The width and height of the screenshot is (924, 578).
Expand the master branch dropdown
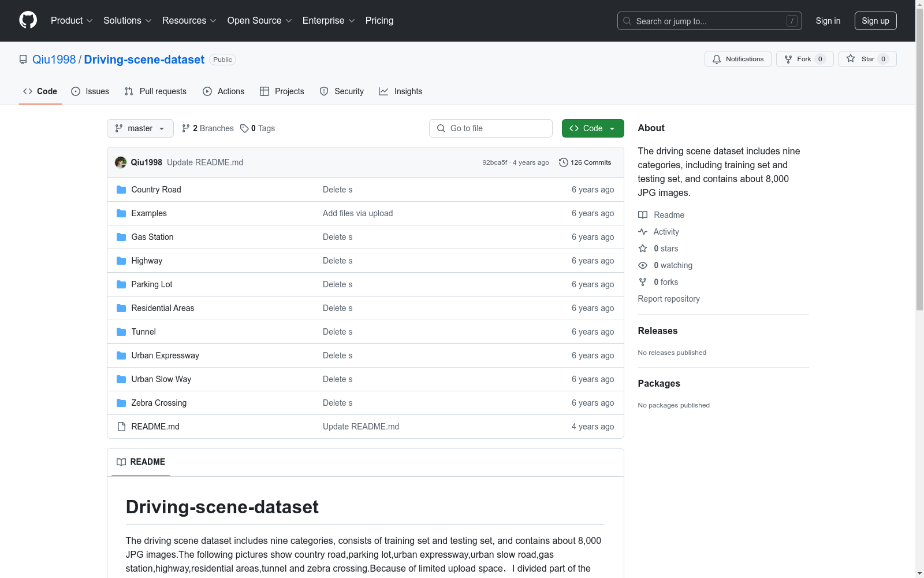140,128
